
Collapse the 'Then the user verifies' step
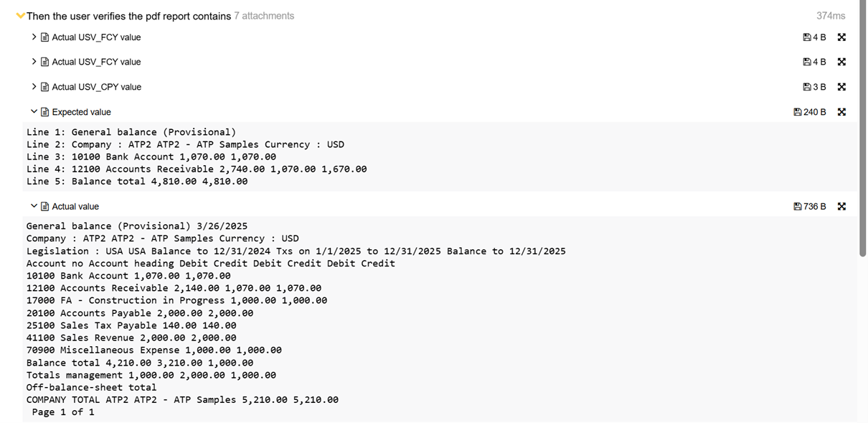coord(21,16)
